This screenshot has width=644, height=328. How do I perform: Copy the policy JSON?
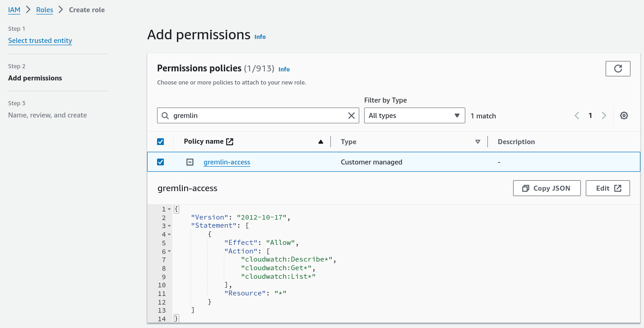point(547,188)
